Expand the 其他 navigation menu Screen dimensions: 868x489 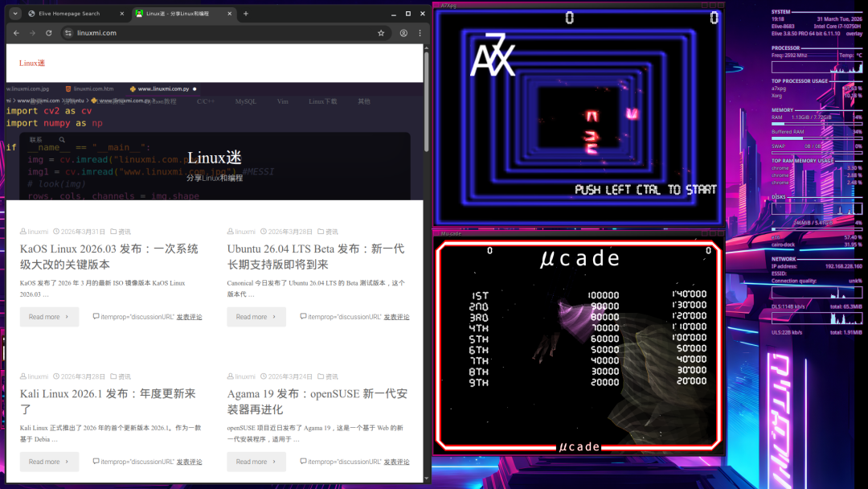point(362,102)
